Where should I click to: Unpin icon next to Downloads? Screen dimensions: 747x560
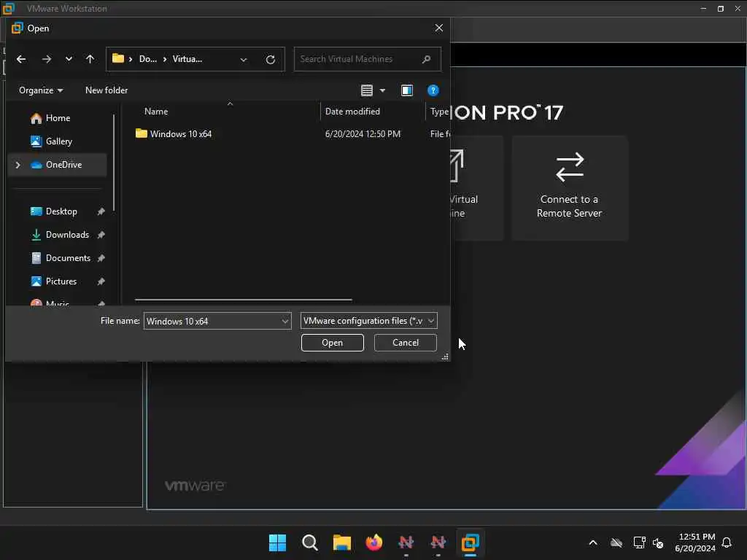[x=101, y=235]
